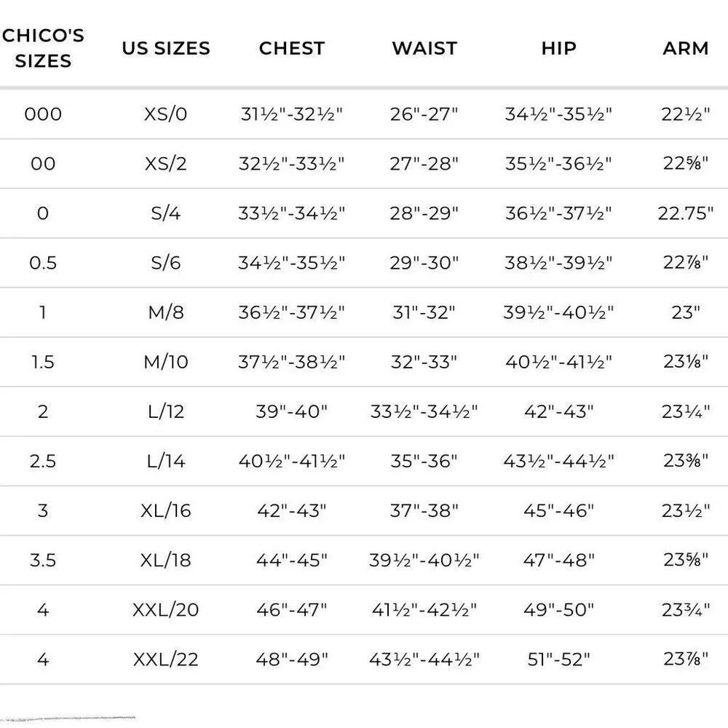Viewport: 728px width, 728px height.
Task: Click the 0.5 Chico's size cell
Action: point(43,263)
